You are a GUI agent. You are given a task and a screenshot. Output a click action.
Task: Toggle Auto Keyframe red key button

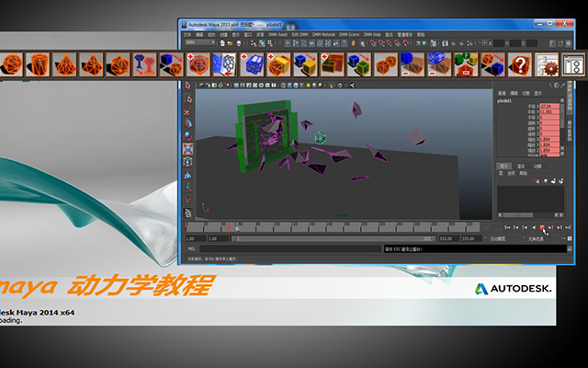coord(570,239)
